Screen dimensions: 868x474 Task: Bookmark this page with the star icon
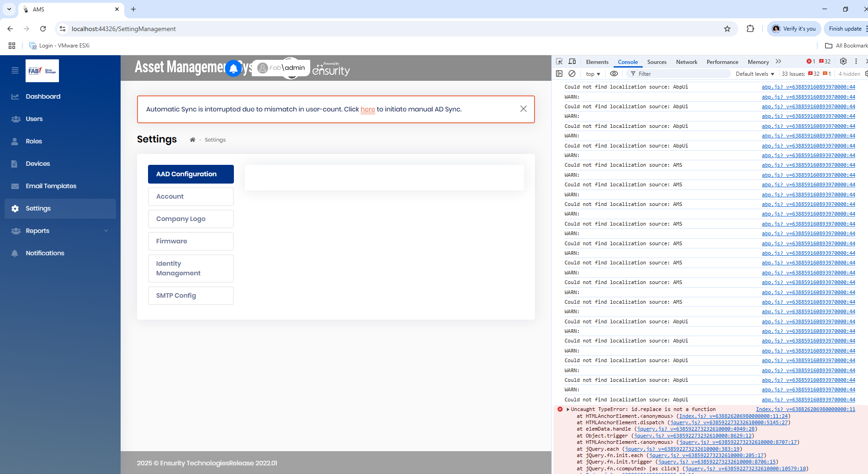727,29
